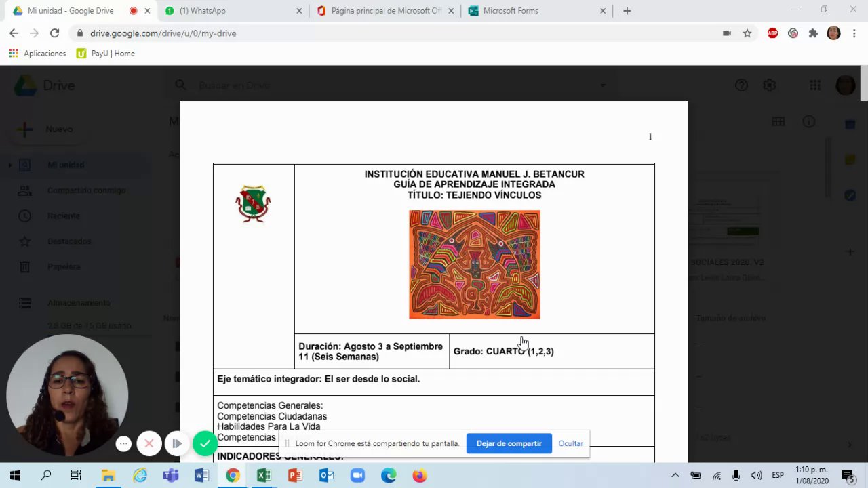Open the Google account avatar in Drive
The height and width of the screenshot is (488, 868).
pos(846,85)
